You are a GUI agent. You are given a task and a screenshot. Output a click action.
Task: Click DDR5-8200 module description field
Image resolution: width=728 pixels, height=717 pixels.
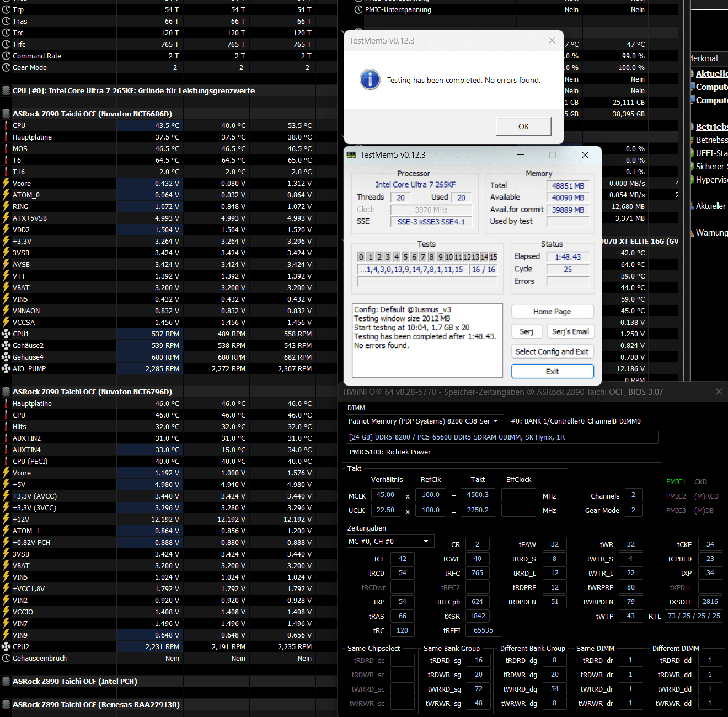[502, 437]
